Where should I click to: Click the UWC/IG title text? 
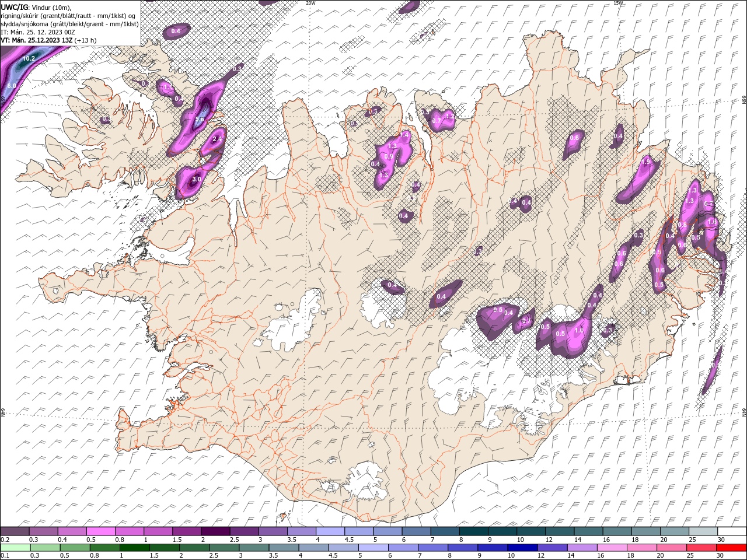(13, 7)
